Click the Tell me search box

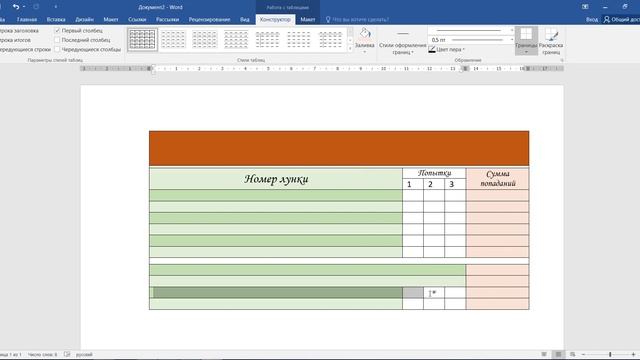click(x=357, y=19)
